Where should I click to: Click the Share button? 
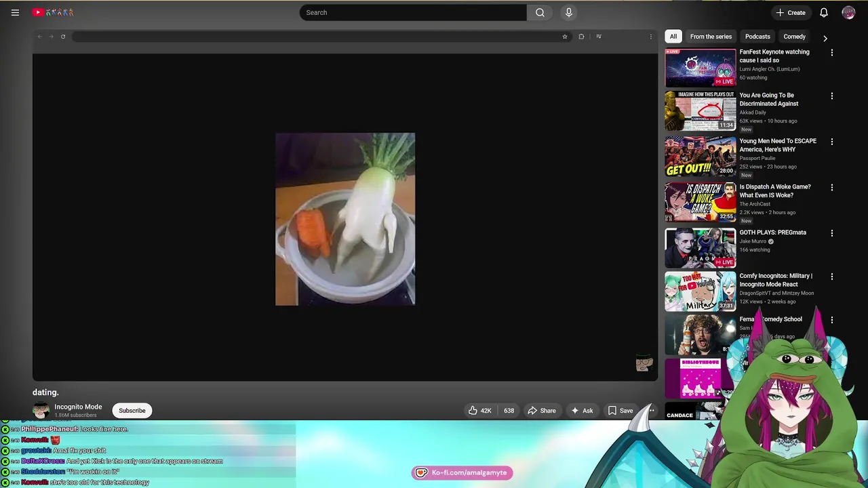click(542, 410)
